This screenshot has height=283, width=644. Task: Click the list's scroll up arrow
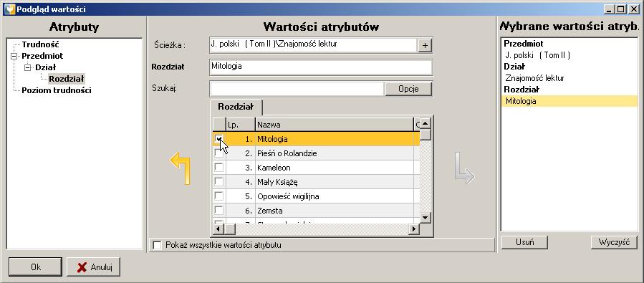[x=425, y=124]
